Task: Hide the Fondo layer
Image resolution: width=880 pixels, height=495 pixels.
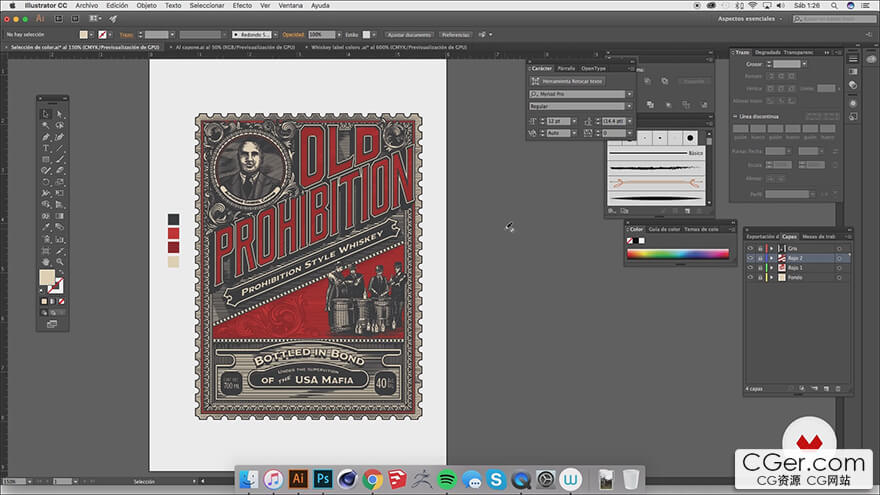Action: pyautogui.click(x=750, y=278)
